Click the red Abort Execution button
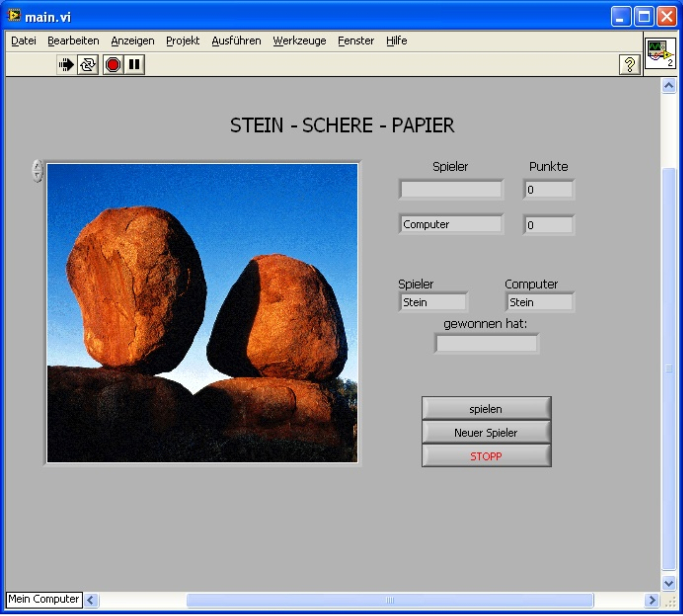This screenshot has height=616, width=683. click(x=113, y=64)
